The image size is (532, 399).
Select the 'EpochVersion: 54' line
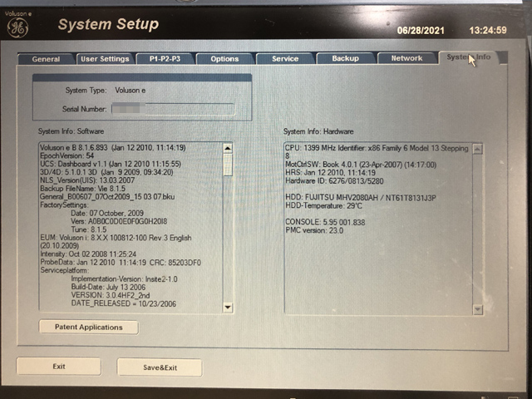[66, 155]
